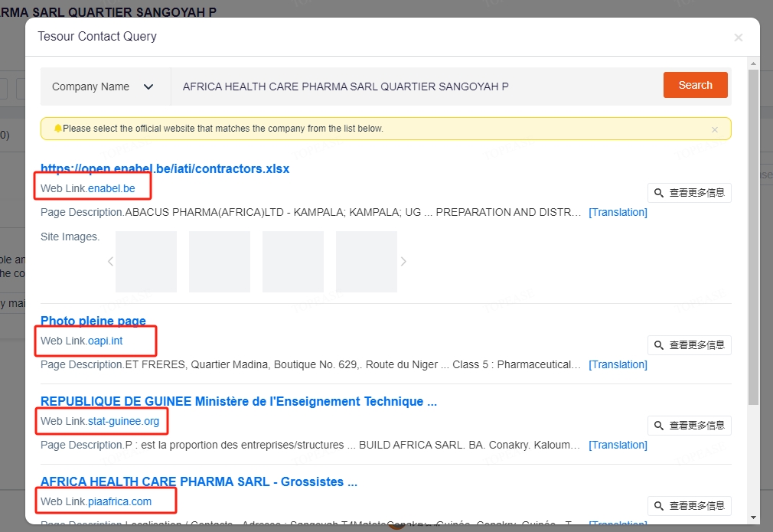Translate the stat-guinee.org page description
Image resolution: width=773 pixels, height=532 pixels.
(x=618, y=445)
